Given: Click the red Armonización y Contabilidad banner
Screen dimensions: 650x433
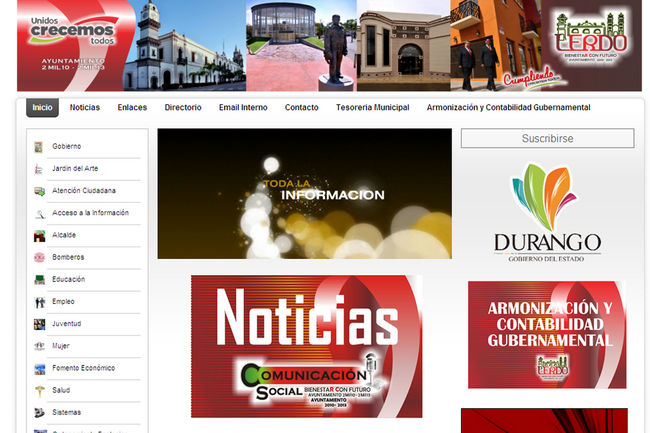Looking at the screenshot, I should 547,334.
